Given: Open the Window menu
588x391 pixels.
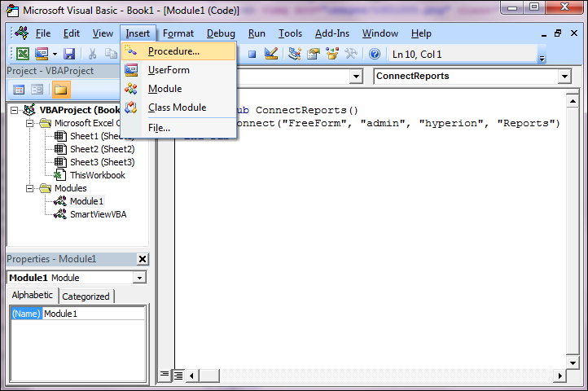Looking at the screenshot, I should (380, 33).
